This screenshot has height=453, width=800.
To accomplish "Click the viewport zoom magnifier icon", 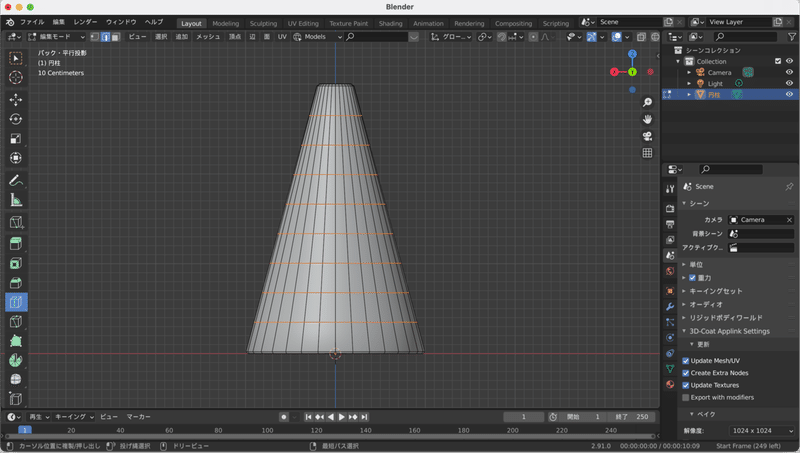I will tap(647, 103).
